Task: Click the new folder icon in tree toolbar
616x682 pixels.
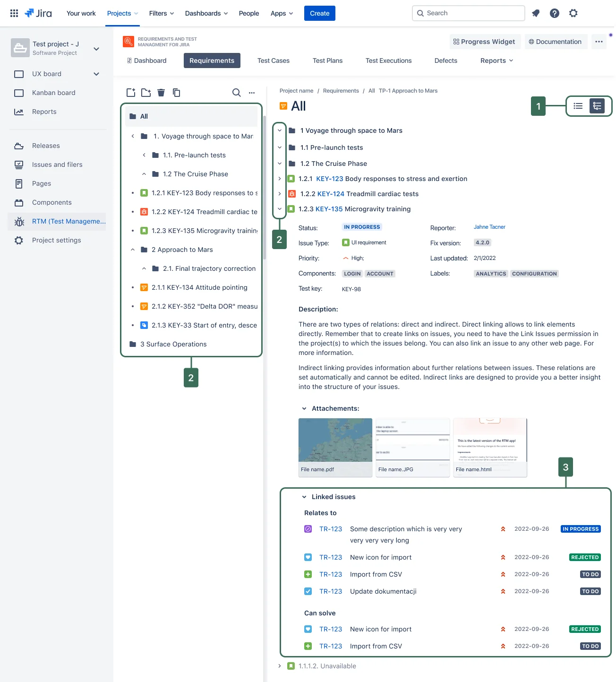Action: (146, 93)
